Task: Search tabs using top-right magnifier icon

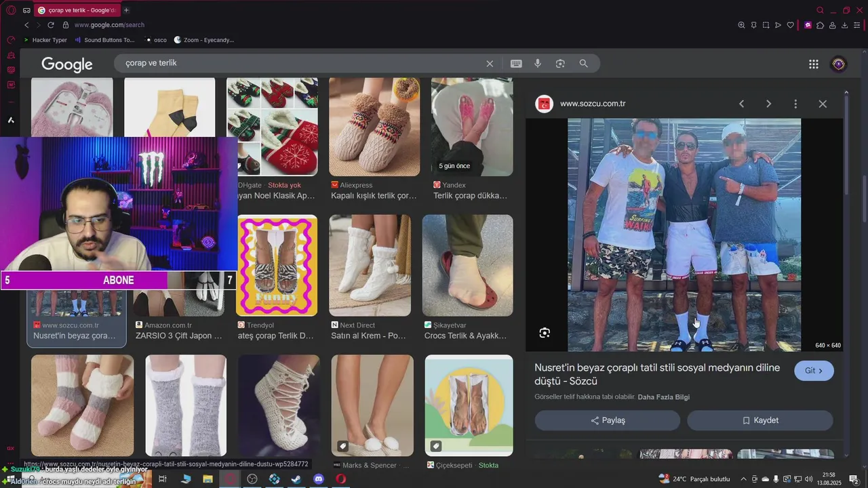Action: click(x=820, y=10)
